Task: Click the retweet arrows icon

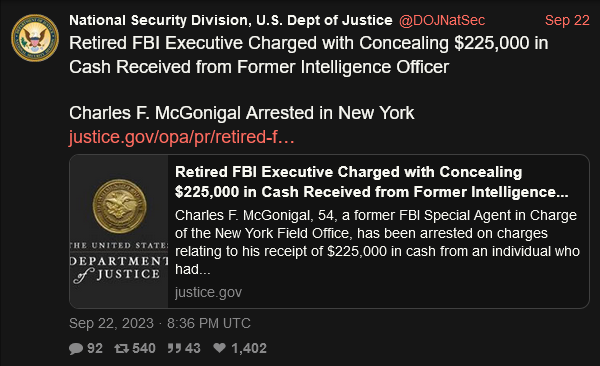Action: (x=121, y=348)
